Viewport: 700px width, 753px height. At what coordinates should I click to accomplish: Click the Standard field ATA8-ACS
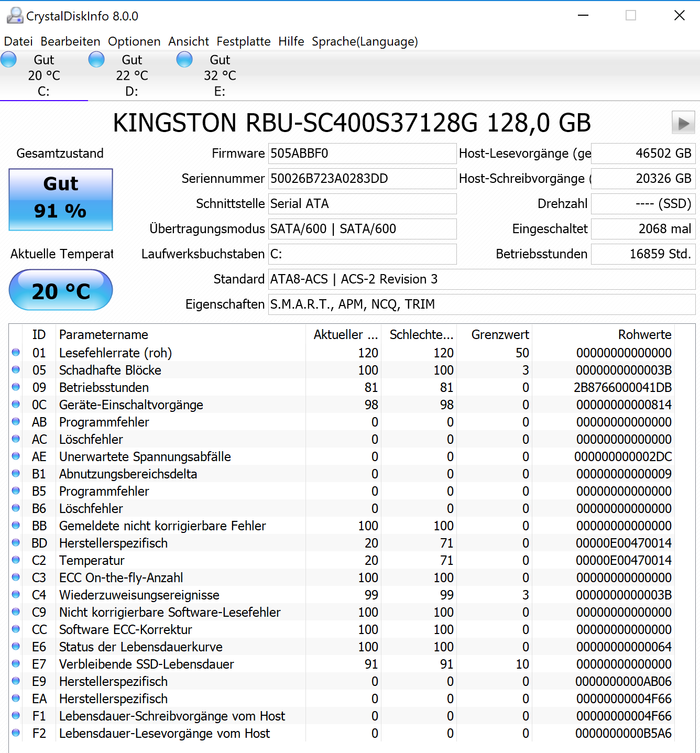coord(482,279)
